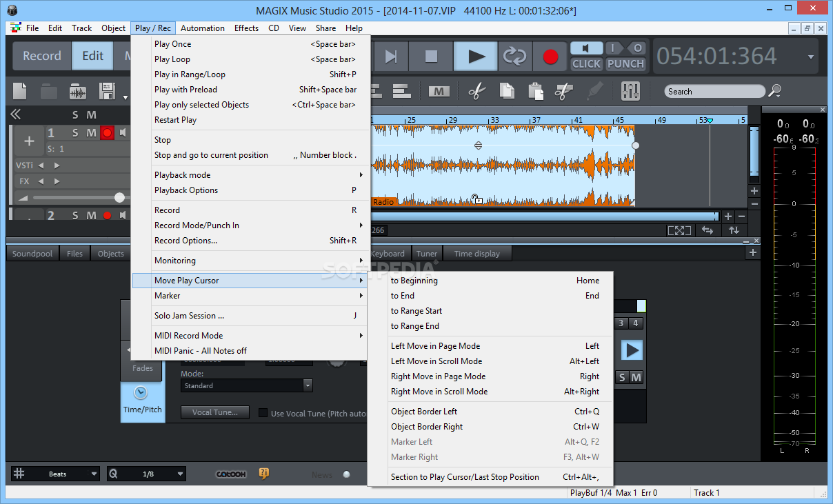Open the Mixer faders icon
This screenshot has width=833, height=504.
coord(630,91)
